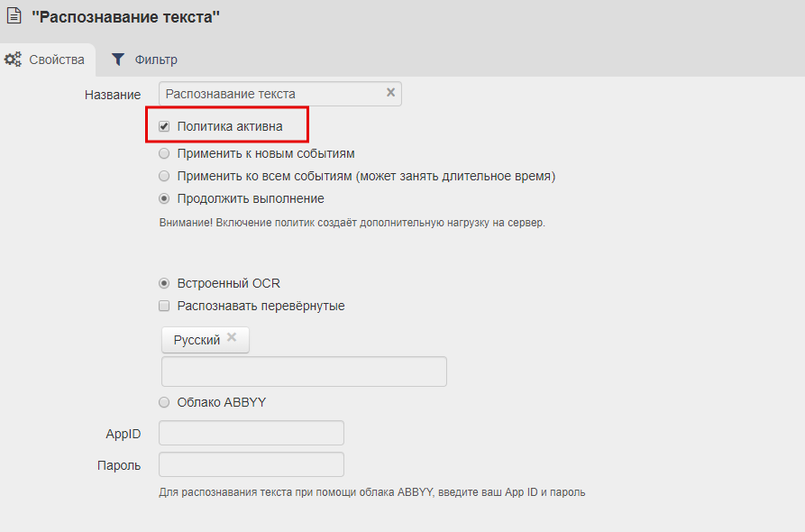Clear the Название field with X
The image size is (805, 532).
coord(390,93)
